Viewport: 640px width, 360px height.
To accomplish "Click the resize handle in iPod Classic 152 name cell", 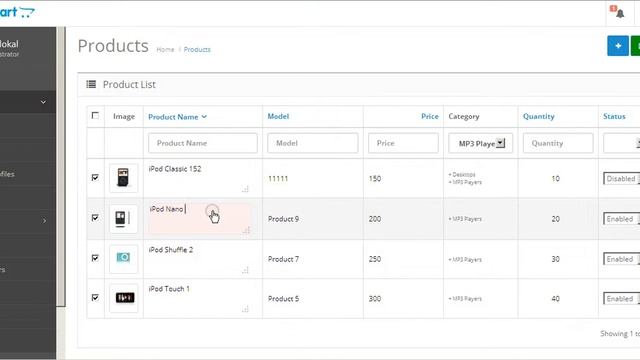I will point(245,189).
